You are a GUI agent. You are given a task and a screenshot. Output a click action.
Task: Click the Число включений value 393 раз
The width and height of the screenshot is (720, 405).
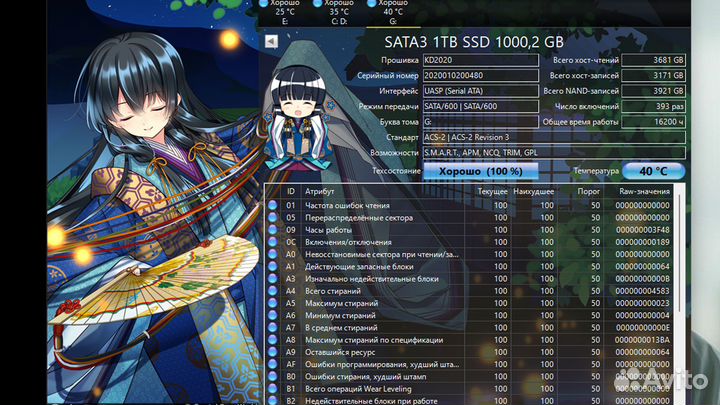(653, 106)
